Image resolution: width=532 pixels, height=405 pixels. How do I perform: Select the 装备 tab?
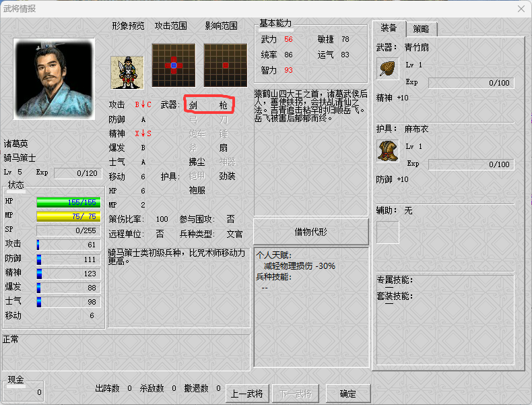tap(389, 28)
